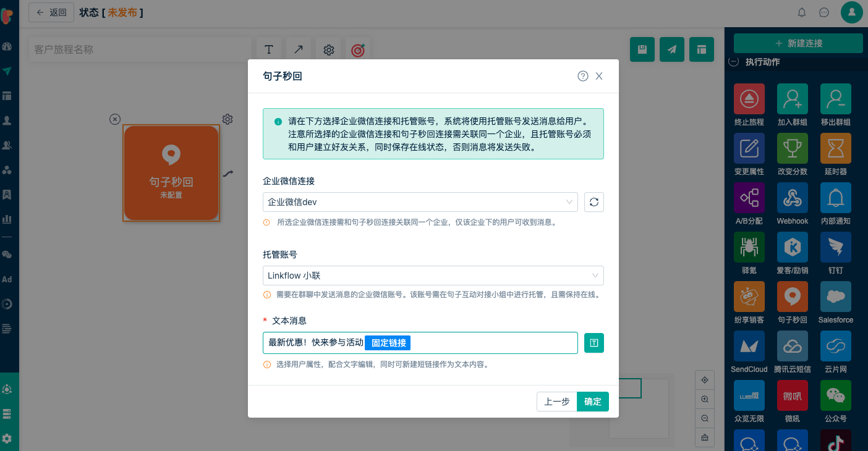Open the Ad item in left sidebar
This screenshot has height=451, width=868.
(x=7, y=279)
